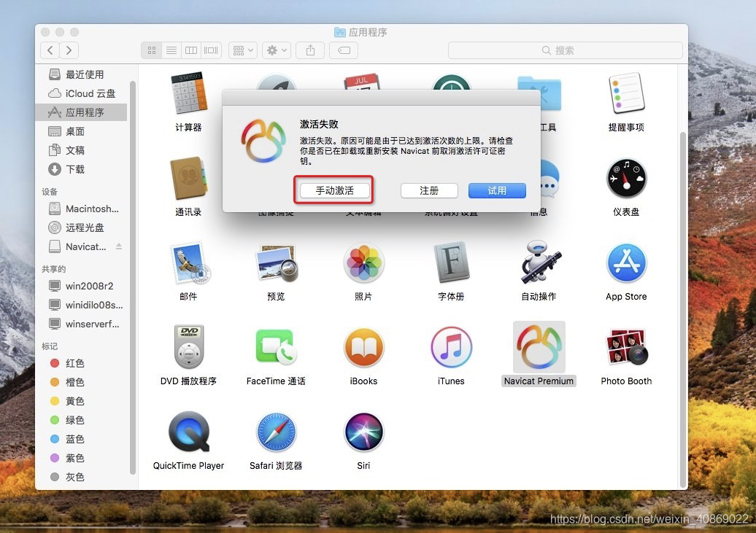Open the FaceTime 通话 app
Screen dimensions: 756x533
pos(277,347)
